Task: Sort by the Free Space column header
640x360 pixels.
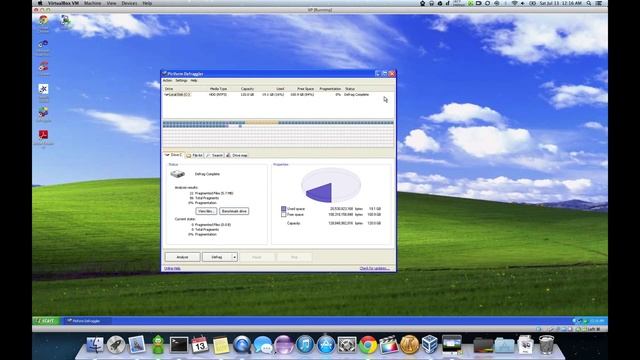Action: pyautogui.click(x=305, y=89)
